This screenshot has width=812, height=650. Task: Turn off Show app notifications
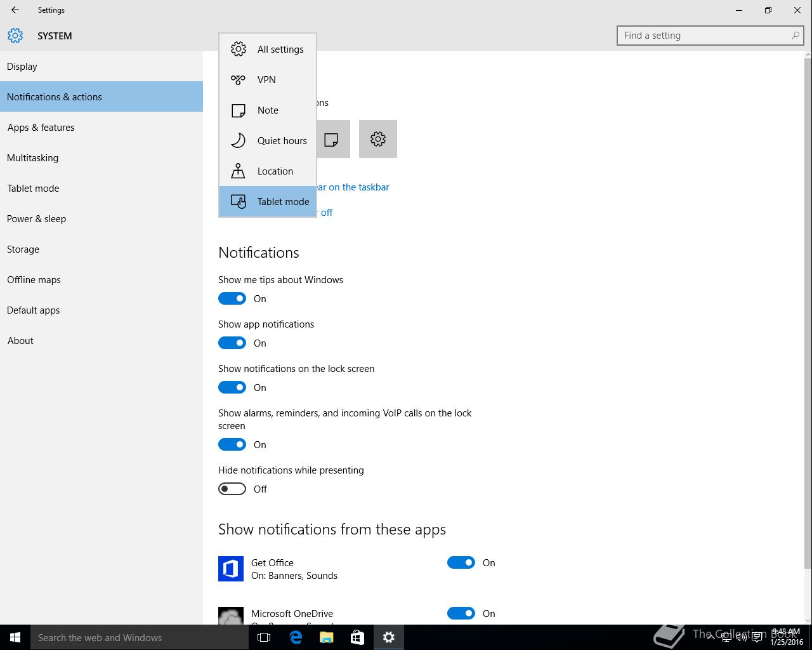[x=232, y=343]
